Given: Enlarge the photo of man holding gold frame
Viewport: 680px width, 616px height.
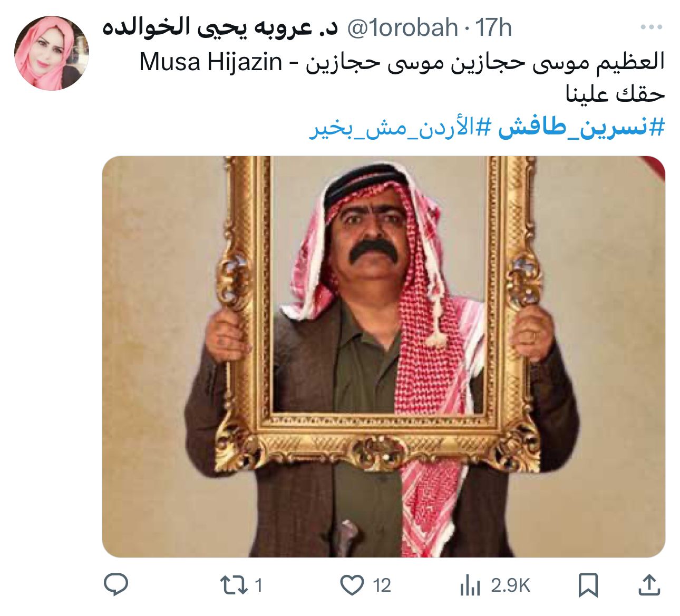Looking at the screenshot, I should (383, 357).
